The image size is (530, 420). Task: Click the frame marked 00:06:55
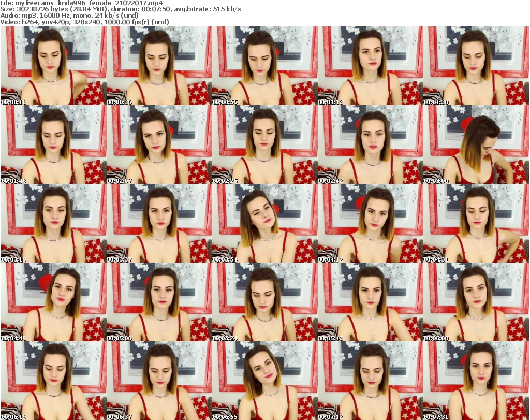264,381
